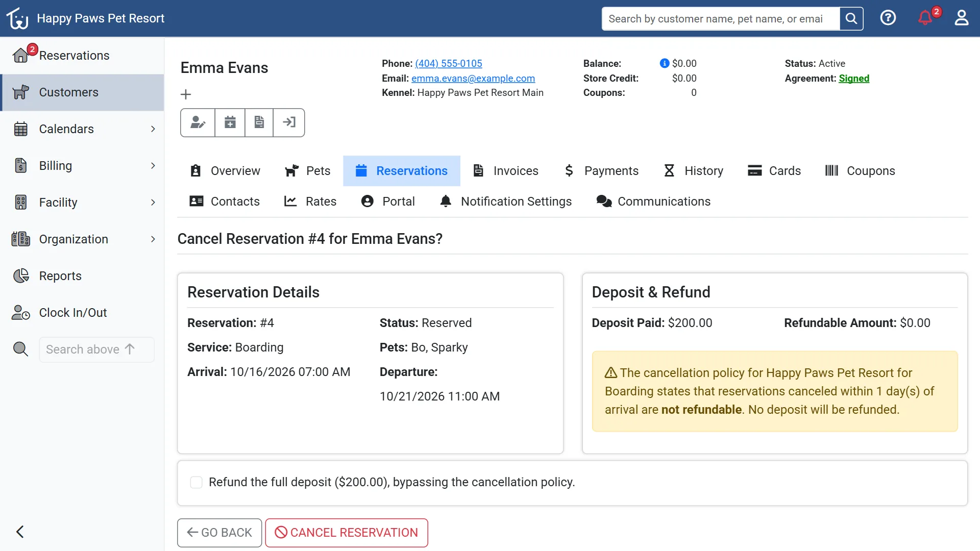Open the Contacts tab

(x=225, y=202)
